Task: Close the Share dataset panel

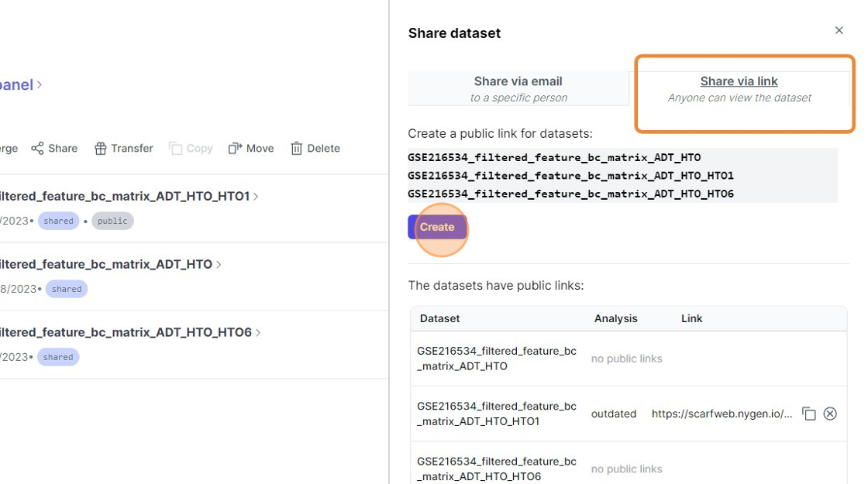Action: point(839,31)
